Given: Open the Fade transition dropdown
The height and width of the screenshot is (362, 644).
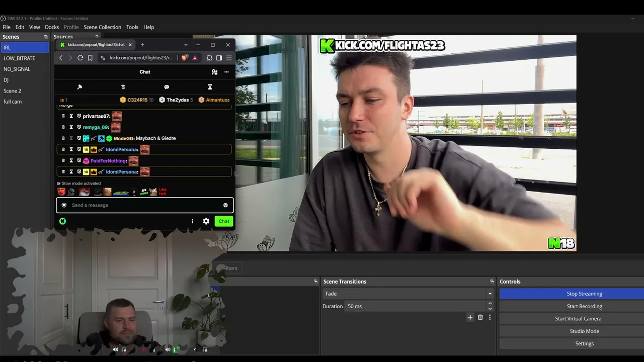Looking at the screenshot, I should click(408, 294).
